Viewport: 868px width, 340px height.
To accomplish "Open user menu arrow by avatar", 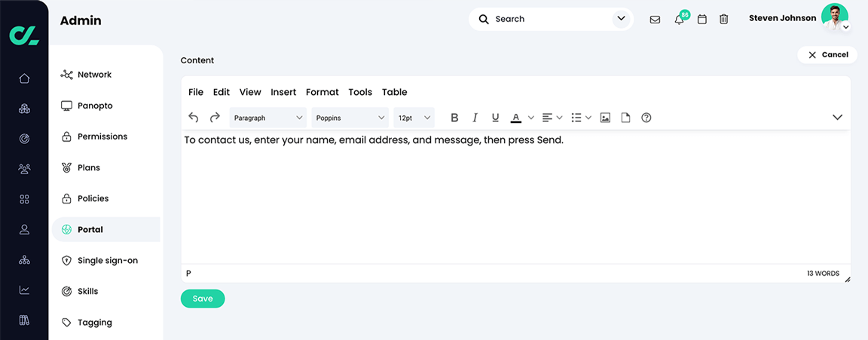I will coord(845,27).
